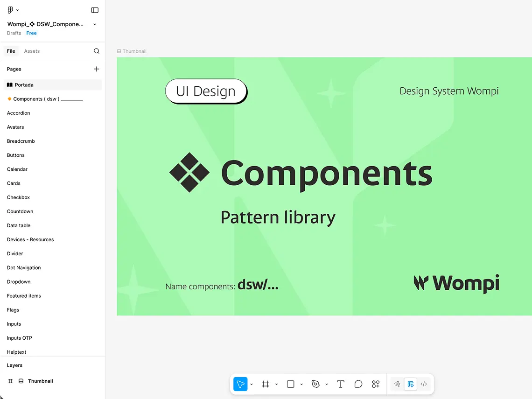Click the search icon in the File panel

(x=96, y=51)
